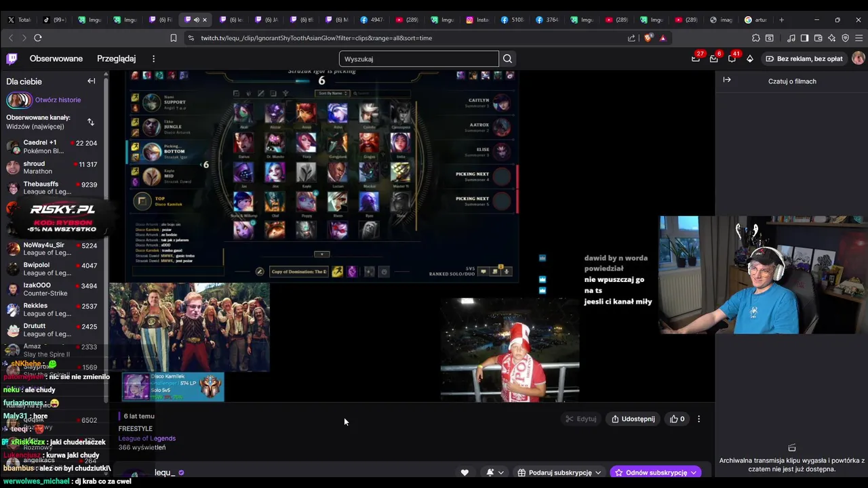Screen dimensions: 868x488
Task: Switch to the Google artur tab
Action: coord(755,20)
